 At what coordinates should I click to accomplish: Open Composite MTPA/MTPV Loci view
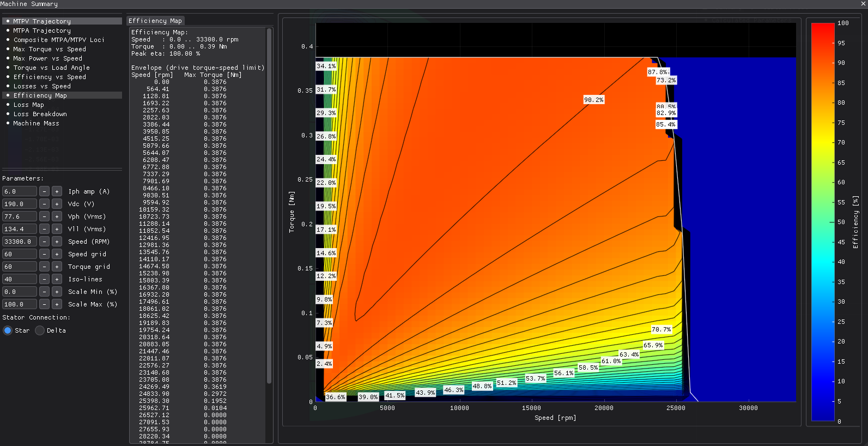tap(62, 40)
